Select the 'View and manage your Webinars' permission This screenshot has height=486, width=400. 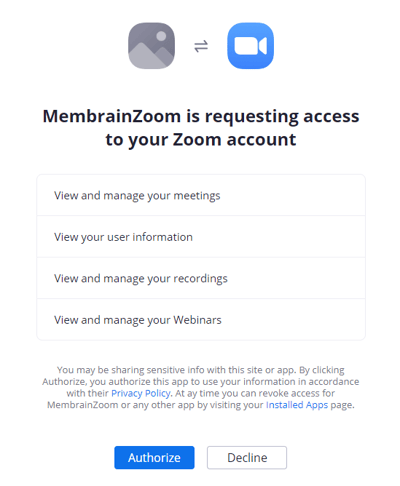(201, 320)
